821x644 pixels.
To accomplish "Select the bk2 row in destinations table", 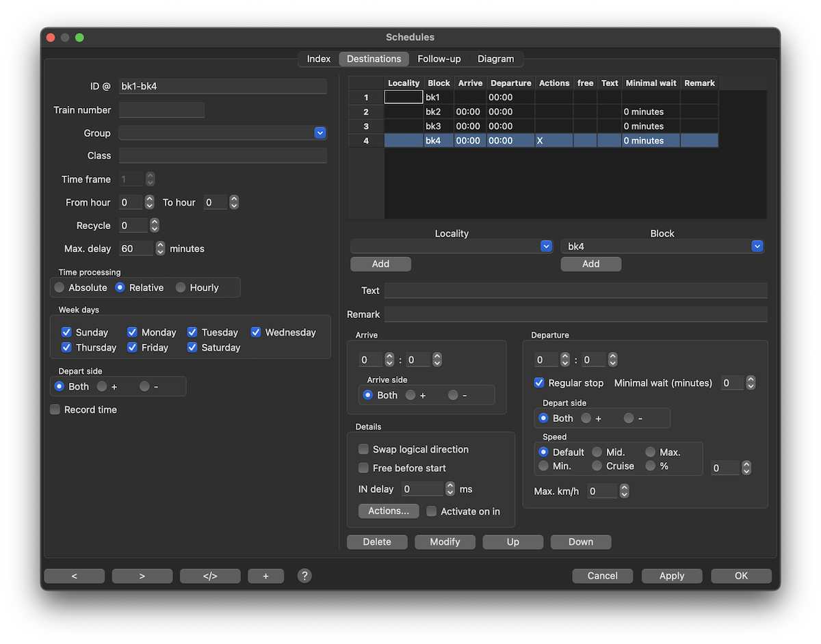I will [438, 111].
